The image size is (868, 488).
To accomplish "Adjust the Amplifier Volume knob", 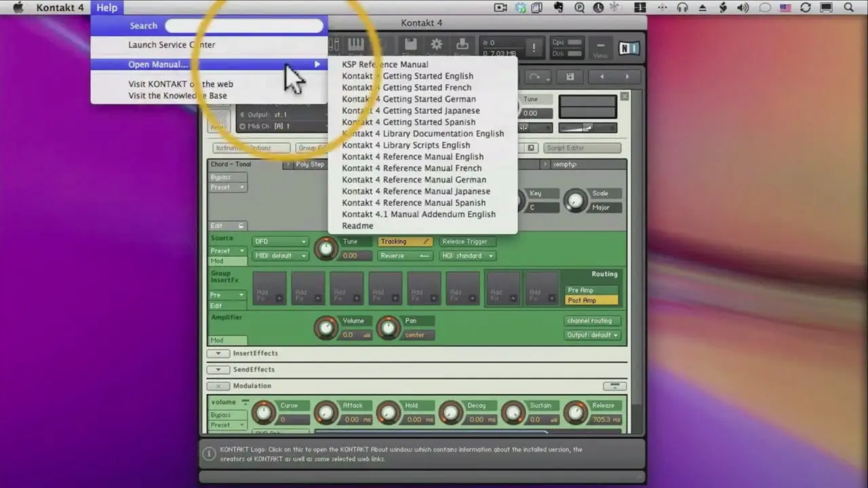I will click(x=325, y=328).
